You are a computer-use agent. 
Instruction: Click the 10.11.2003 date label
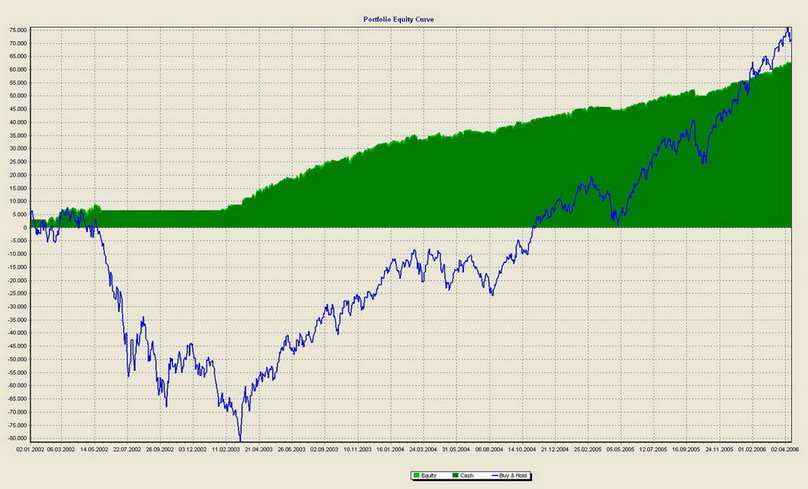coord(357,449)
